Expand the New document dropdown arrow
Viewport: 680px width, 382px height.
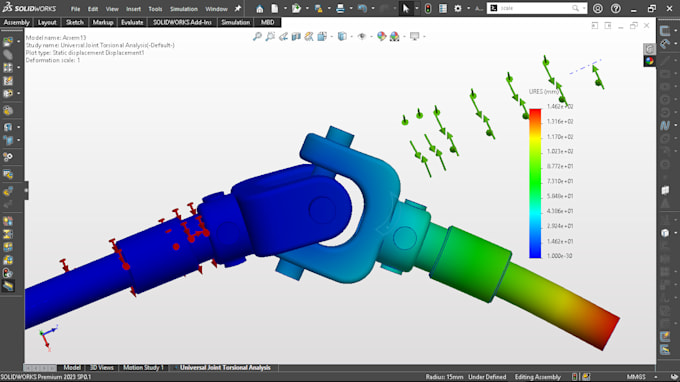click(285, 9)
